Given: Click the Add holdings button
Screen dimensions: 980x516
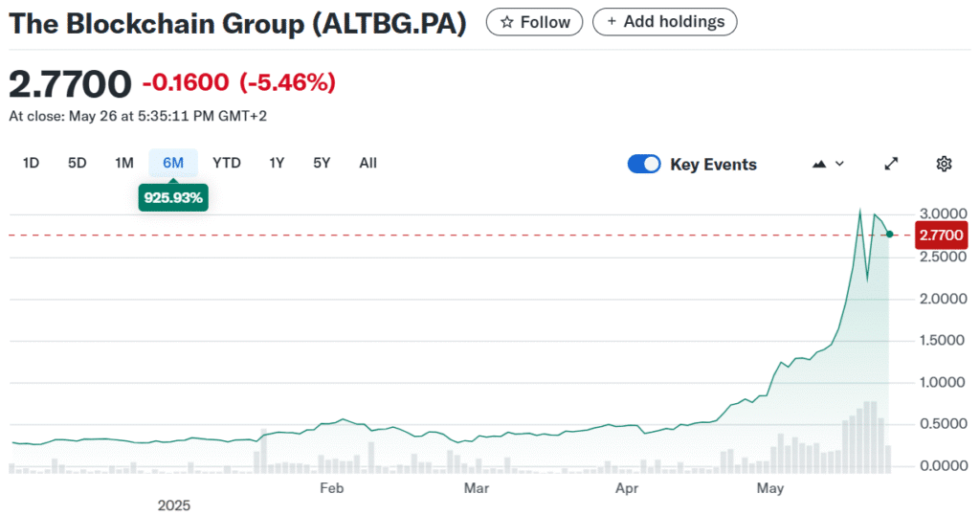Looking at the screenshot, I should (665, 21).
